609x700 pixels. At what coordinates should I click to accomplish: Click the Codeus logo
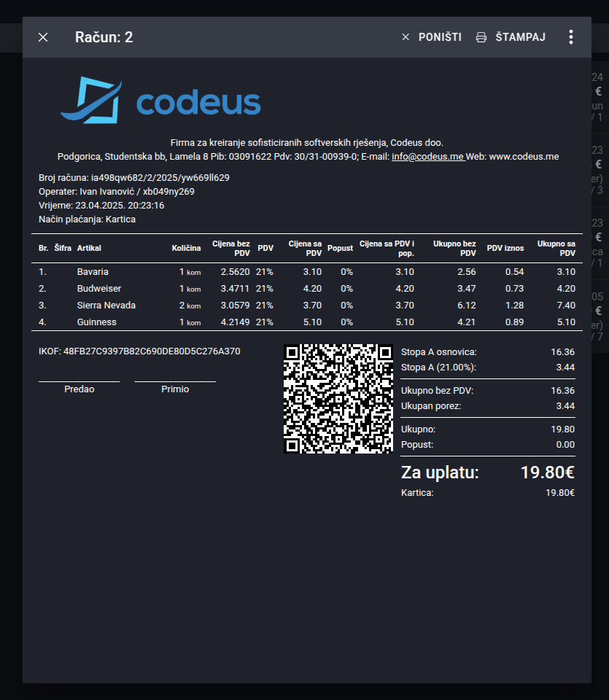[160, 100]
